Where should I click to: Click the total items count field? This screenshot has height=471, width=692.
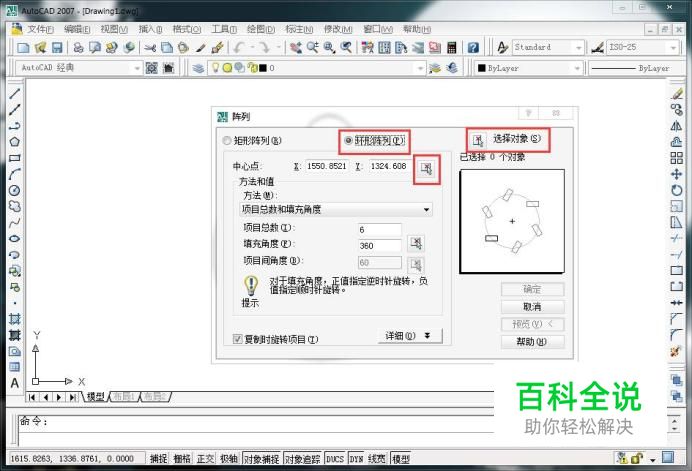pos(380,230)
